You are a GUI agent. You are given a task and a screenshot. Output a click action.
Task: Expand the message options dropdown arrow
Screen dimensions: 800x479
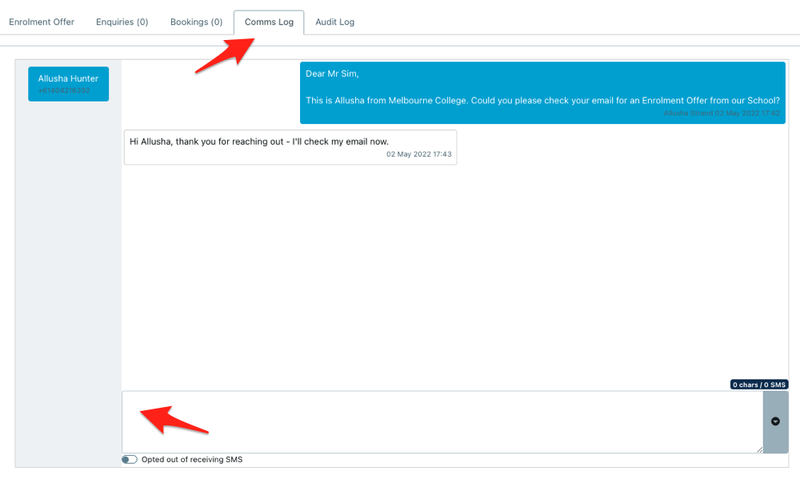(775, 421)
